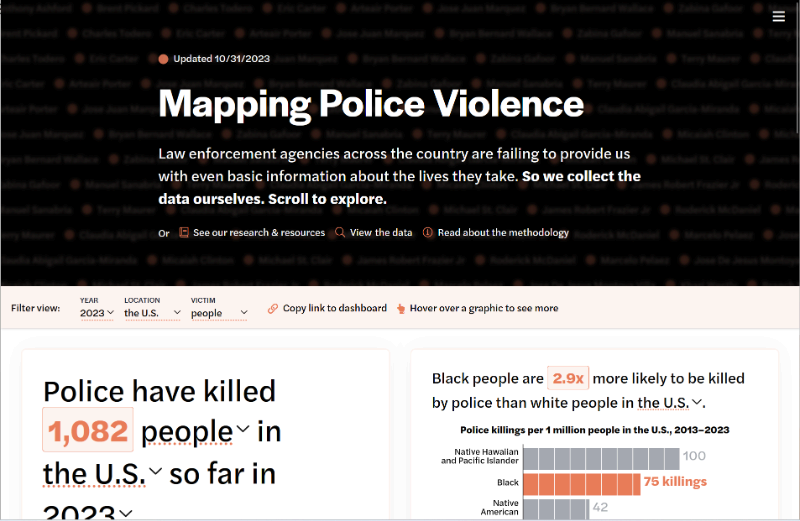This screenshot has width=800, height=521.
Task: Click the info icon beside methodology link
Action: pyautogui.click(x=428, y=233)
